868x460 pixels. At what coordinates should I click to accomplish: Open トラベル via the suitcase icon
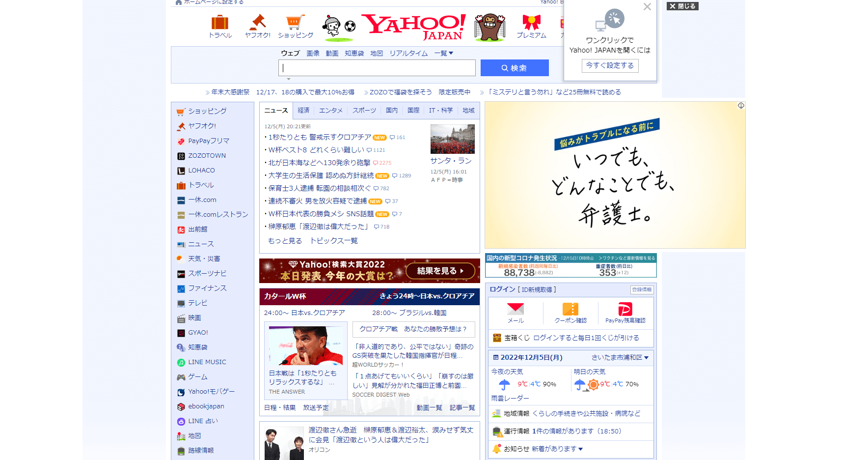point(219,27)
